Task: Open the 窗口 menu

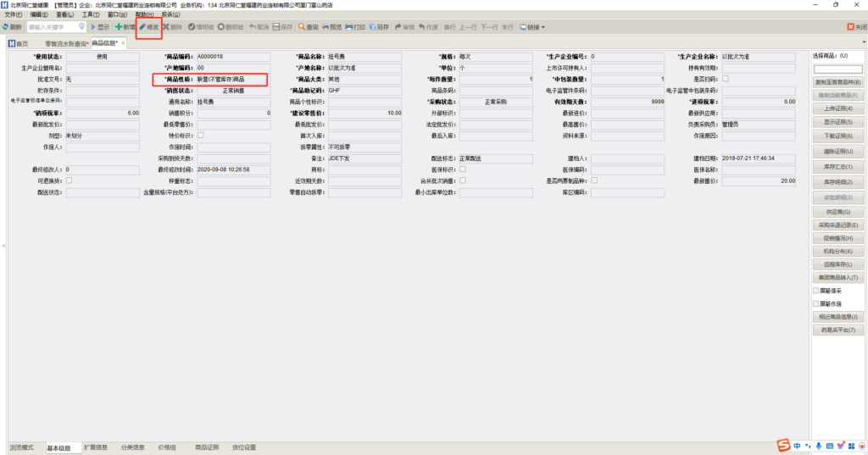Action: point(117,14)
